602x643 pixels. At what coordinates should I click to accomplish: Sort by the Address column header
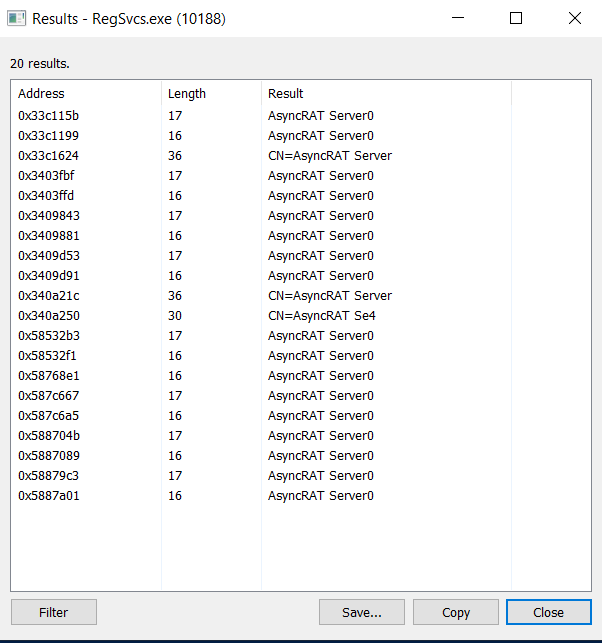click(86, 94)
